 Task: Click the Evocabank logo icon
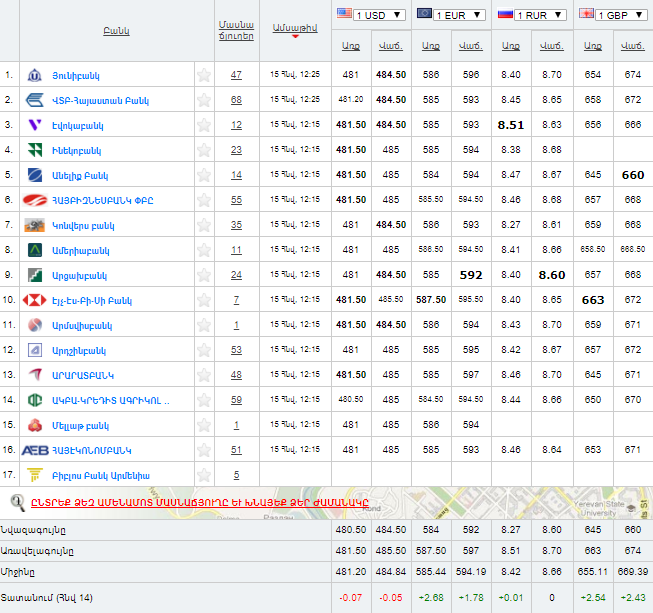click(35, 125)
